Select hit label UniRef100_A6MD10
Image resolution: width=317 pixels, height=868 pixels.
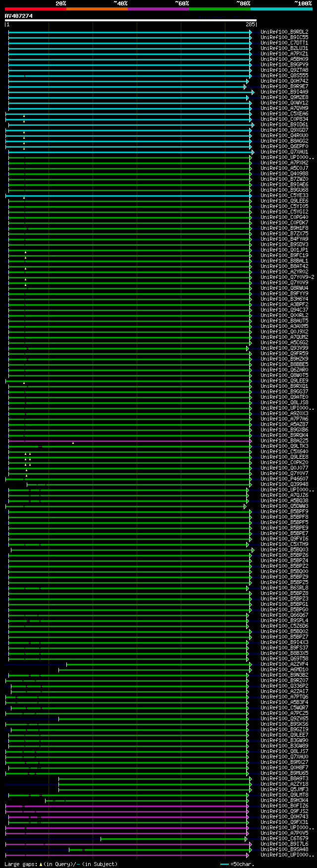coord(284,669)
